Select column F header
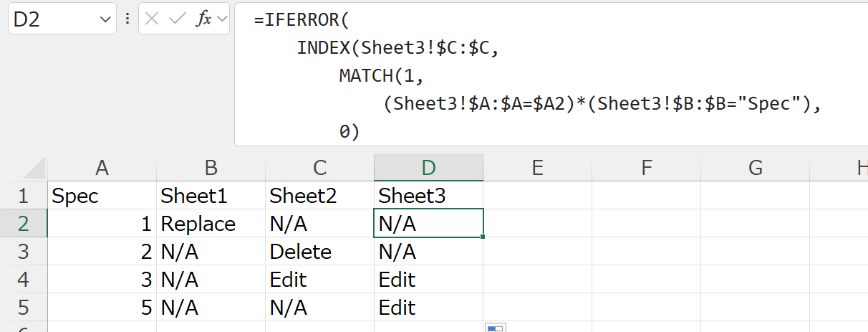Screen dimensions: 868x332 pyautogui.click(x=646, y=168)
